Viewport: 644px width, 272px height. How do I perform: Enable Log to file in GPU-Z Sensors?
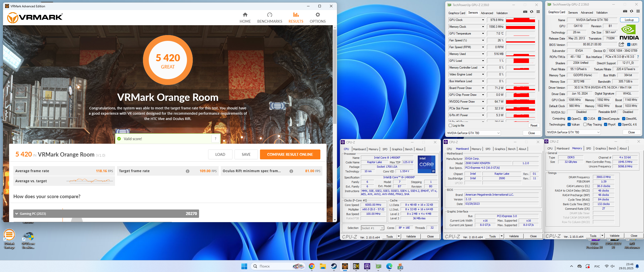coord(450,126)
